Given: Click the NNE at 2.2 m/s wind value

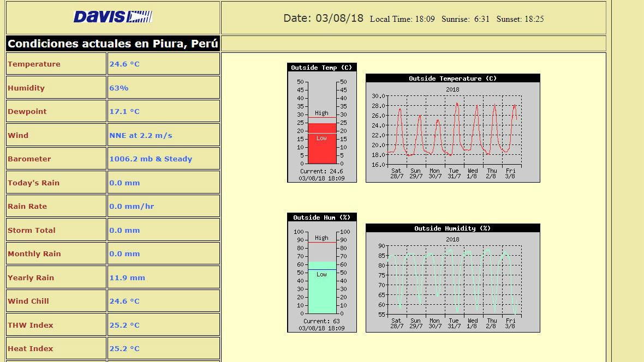Looking at the screenshot, I should pyautogui.click(x=141, y=135).
